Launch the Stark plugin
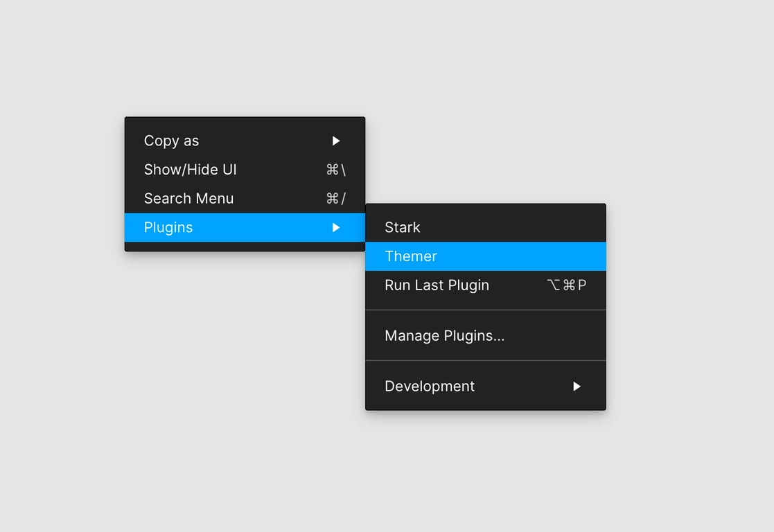774x532 pixels. tap(403, 227)
